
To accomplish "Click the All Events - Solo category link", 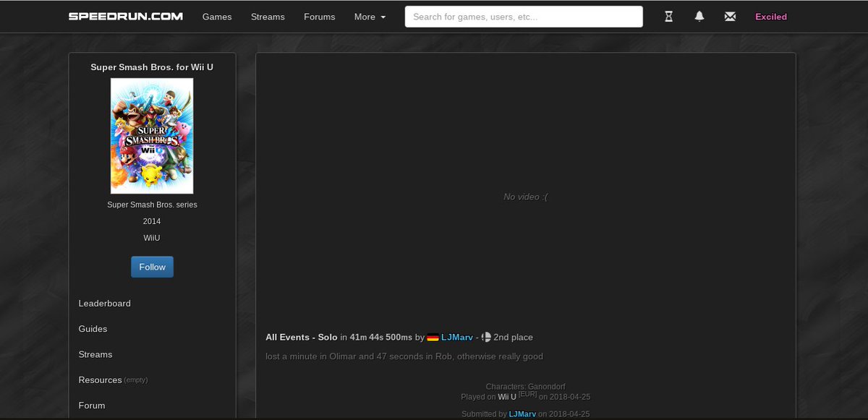I will (x=302, y=338).
